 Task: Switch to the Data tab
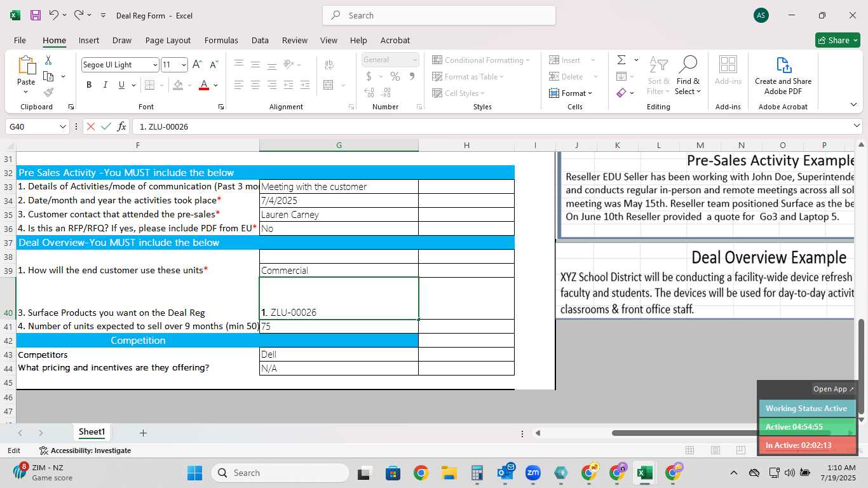260,40
